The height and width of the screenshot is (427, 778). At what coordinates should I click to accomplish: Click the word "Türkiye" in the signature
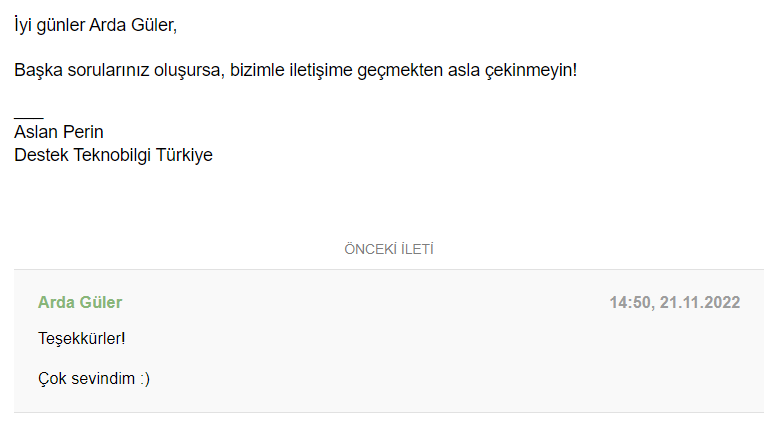[184, 155]
